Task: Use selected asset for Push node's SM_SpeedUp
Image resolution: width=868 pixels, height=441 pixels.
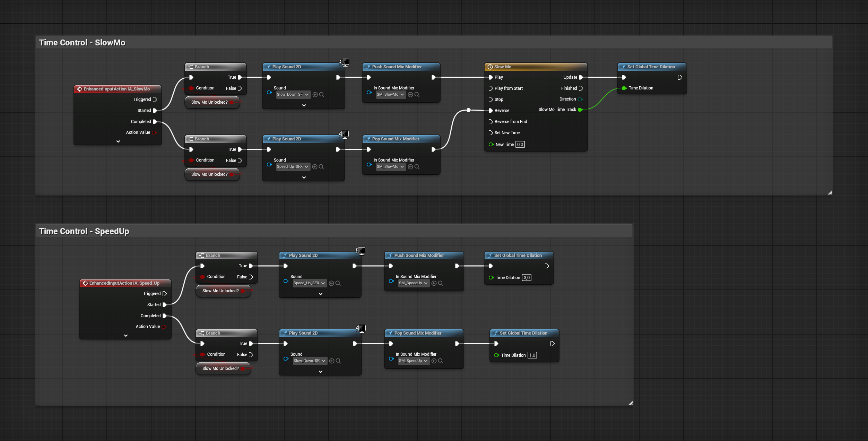Action: [x=434, y=283]
